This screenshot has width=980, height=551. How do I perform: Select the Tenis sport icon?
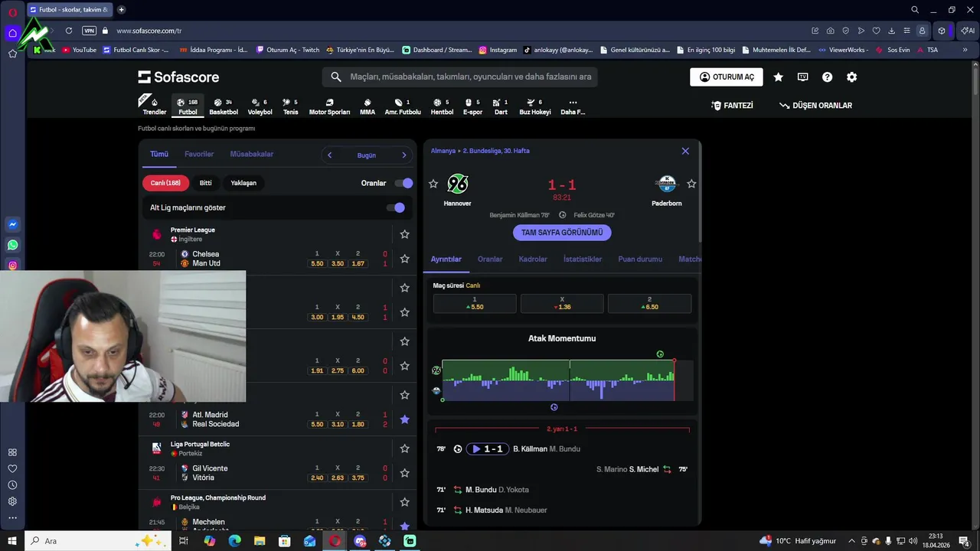290,106
